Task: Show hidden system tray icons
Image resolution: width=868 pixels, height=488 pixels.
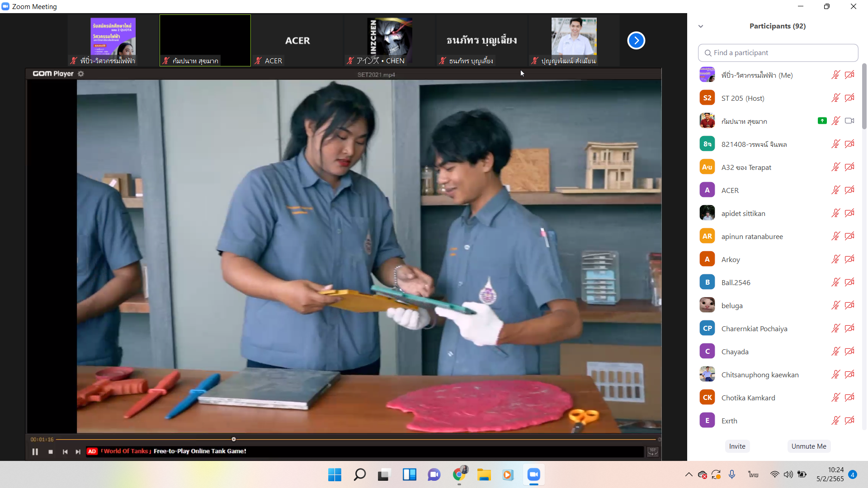Action: (689, 474)
